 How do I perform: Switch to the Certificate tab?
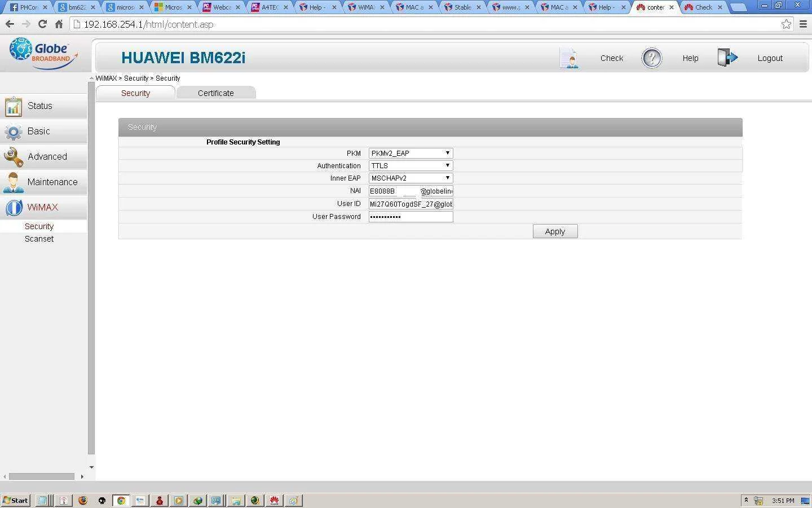point(216,93)
